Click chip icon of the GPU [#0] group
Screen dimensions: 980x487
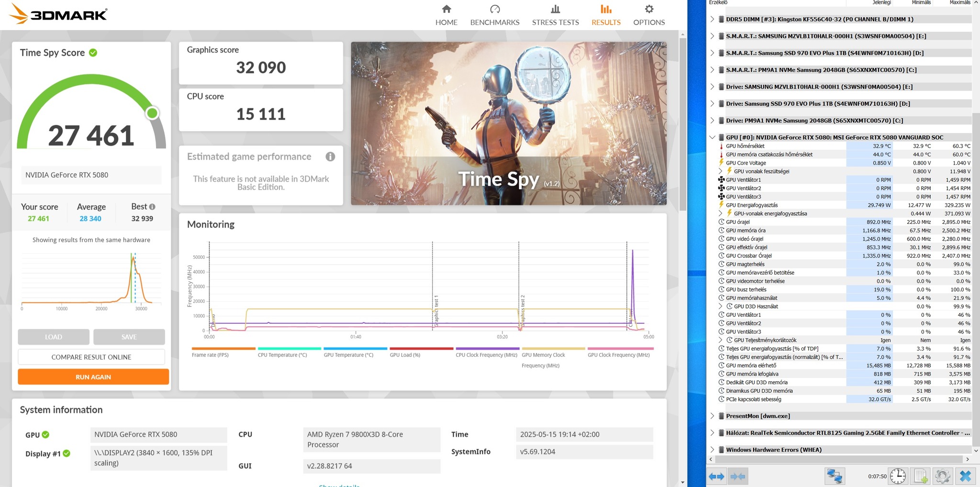[721, 137]
